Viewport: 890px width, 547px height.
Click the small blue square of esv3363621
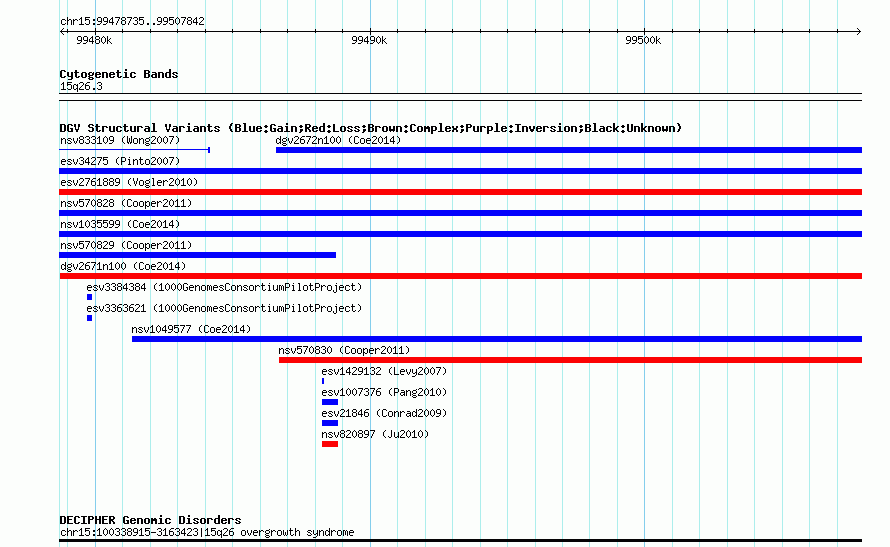pyautogui.click(x=89, y=318)
